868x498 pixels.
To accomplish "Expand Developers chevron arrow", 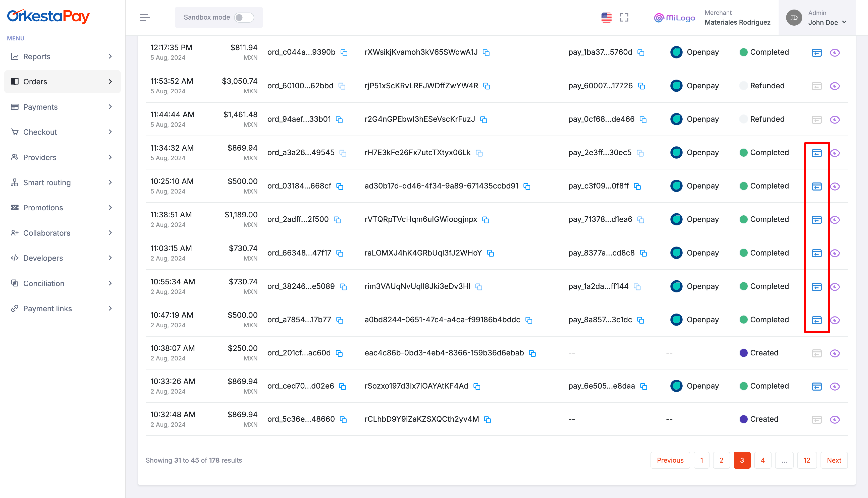I will coord(110,258).
